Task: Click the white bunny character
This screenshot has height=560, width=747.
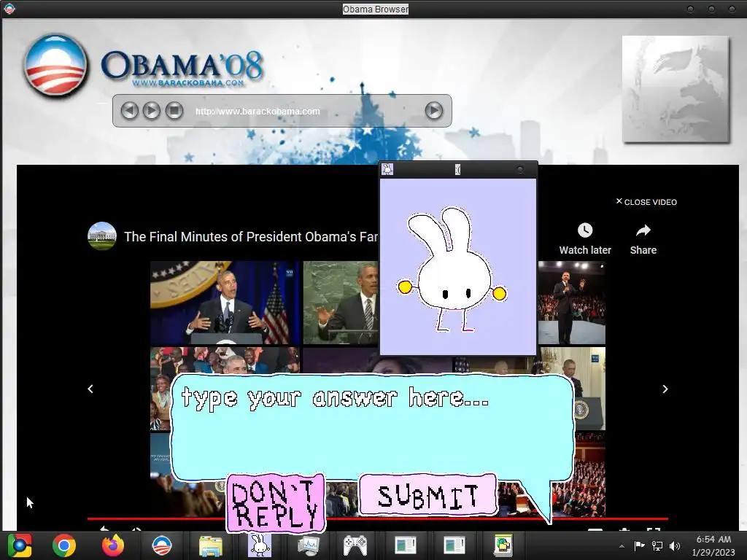Action: click(x=452, y=270)
